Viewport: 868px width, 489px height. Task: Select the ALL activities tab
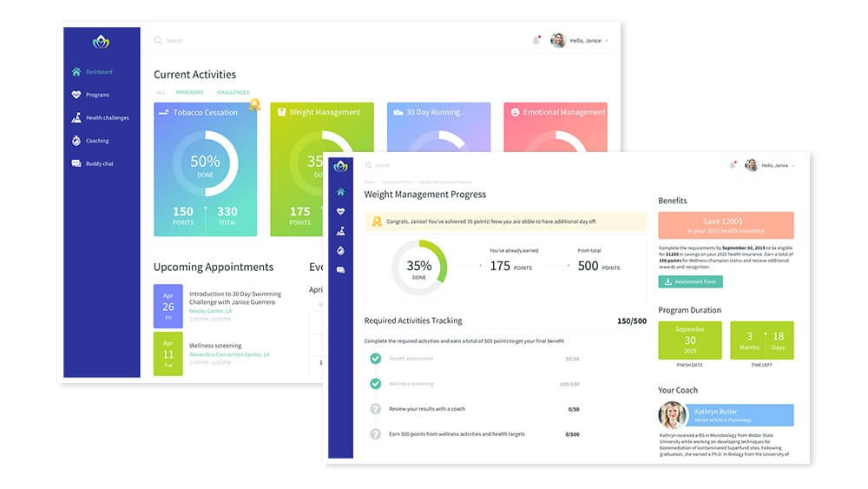tap(161, 92)
